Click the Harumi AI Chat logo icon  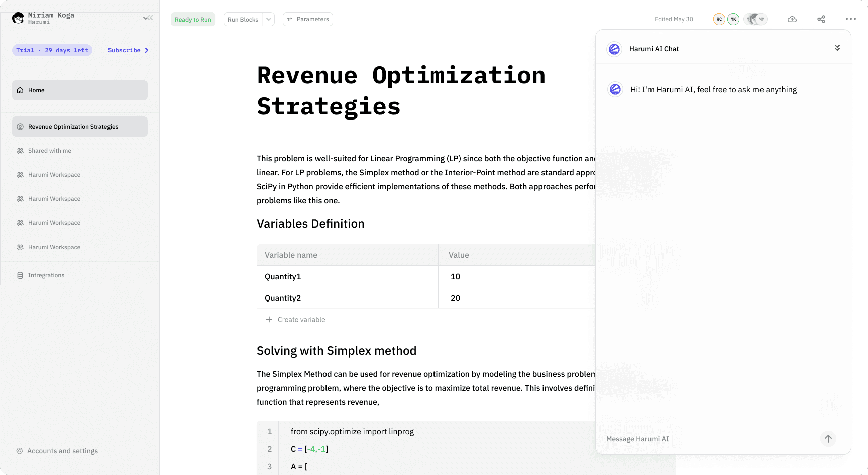[614, 49]
